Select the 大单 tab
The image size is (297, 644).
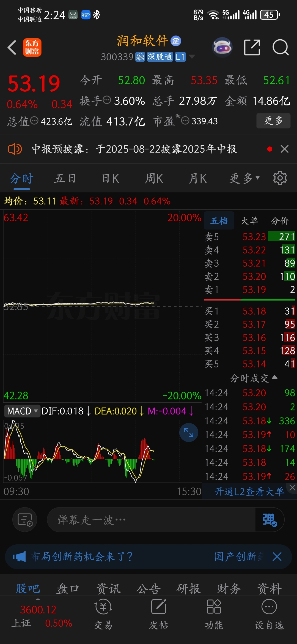pyautogui.click(x=249, y=221)
